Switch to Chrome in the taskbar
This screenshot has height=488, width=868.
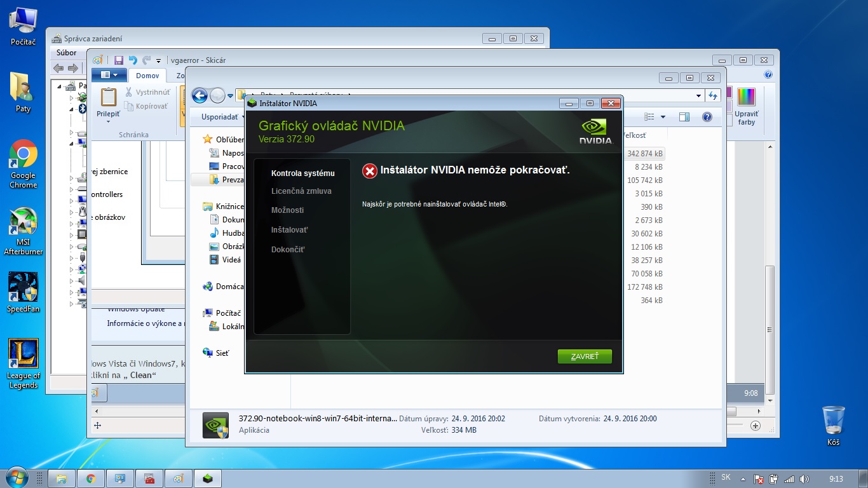[91, 478]
